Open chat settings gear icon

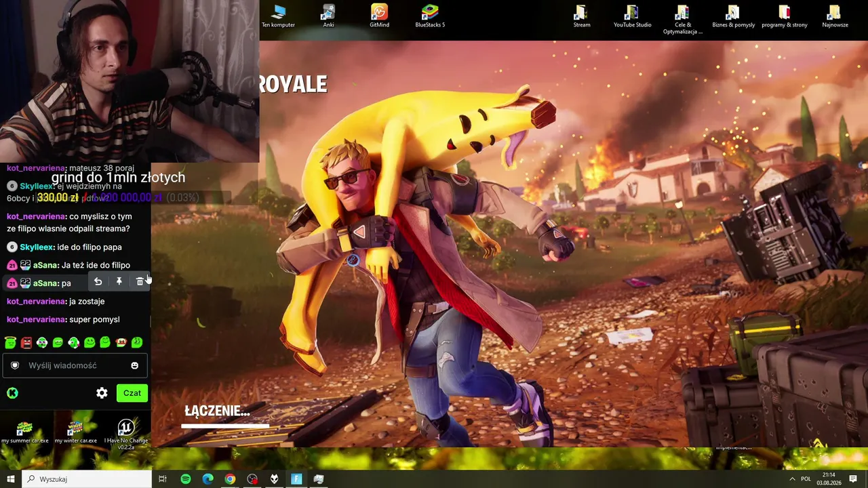coord(102,393)
